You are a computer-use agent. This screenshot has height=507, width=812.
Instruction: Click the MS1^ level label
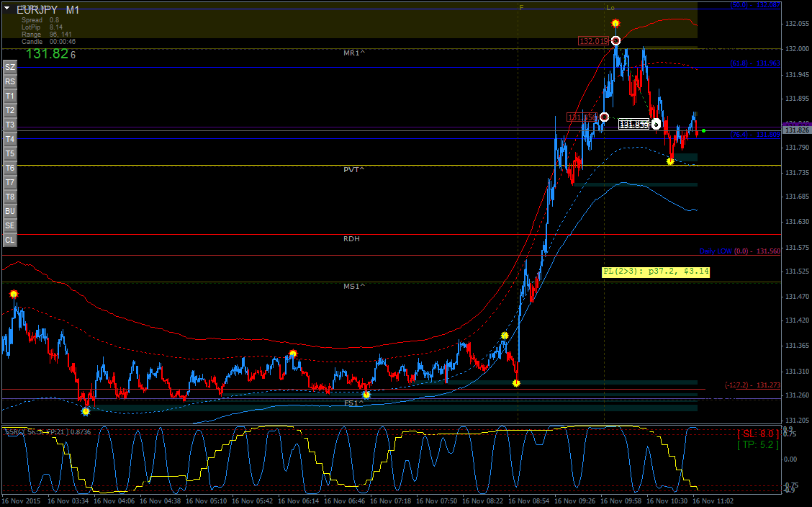tap(354, 286)
